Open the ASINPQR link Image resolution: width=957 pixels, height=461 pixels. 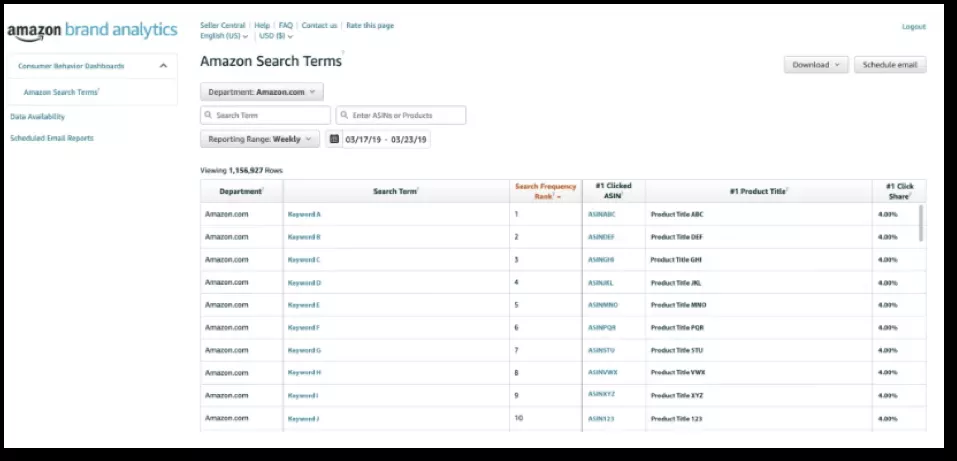pyautogui.click(x=602, y=328)
